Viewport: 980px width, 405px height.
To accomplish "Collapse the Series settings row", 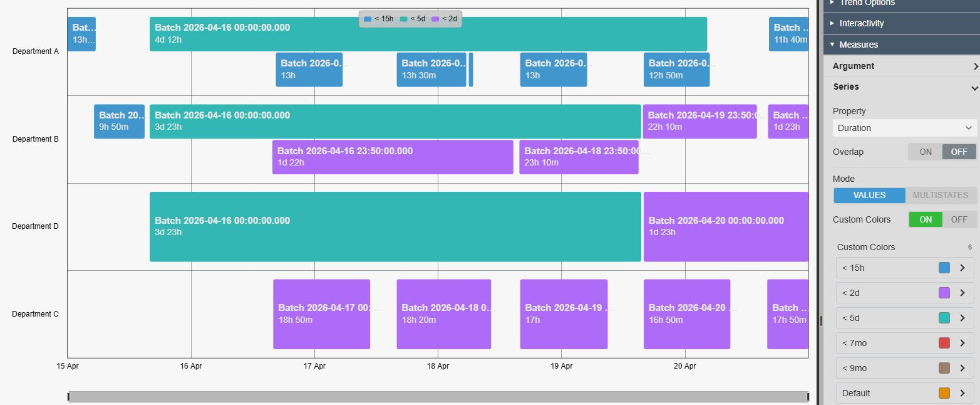I will pos(901,87).
